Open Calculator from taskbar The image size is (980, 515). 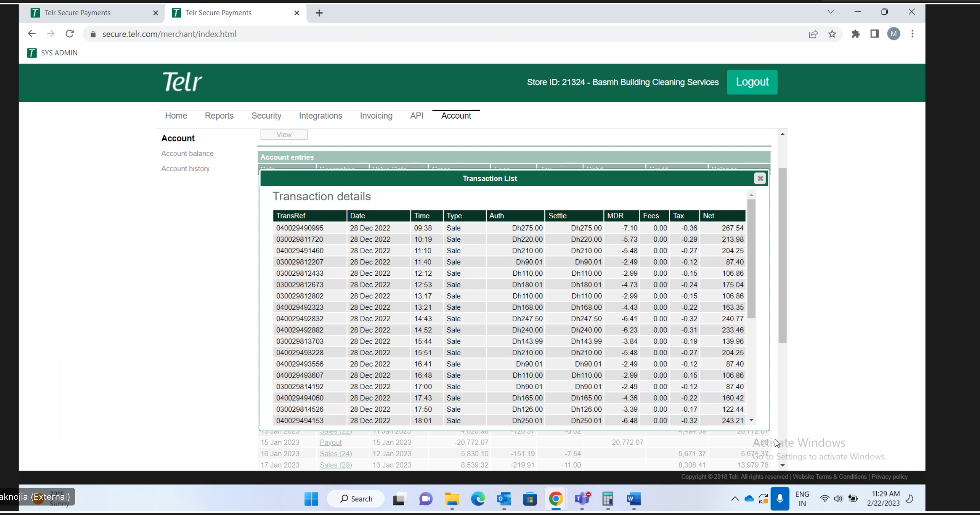pyautogui.click(x=608, y=499)
